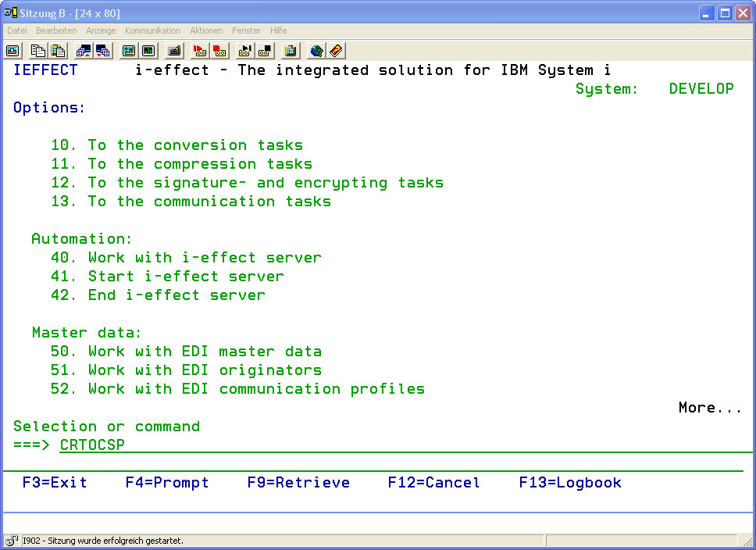Screen dimensions: 756x550
Task: Click the F3=Exit function key label
Action: 55,483
